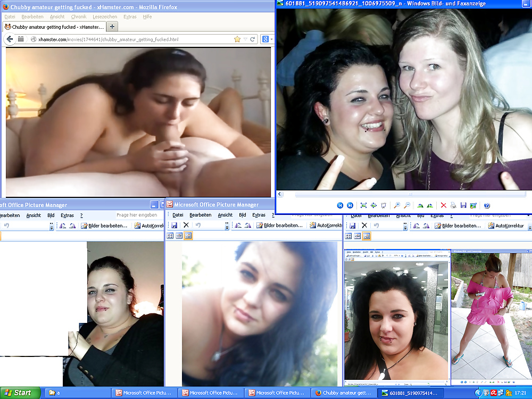Screen dimensions: 532x399
Task: Switch to thumbnail view in Picture Manager
Action: pos(170,236)
